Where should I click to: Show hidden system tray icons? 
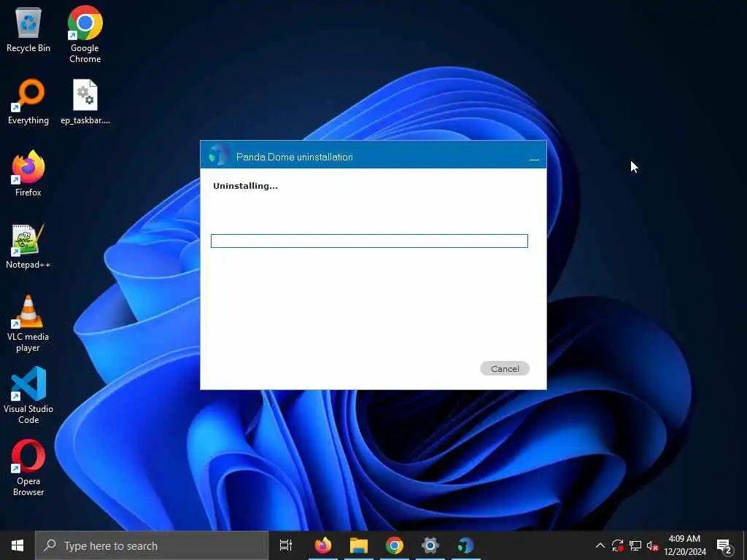click(600, 545)
